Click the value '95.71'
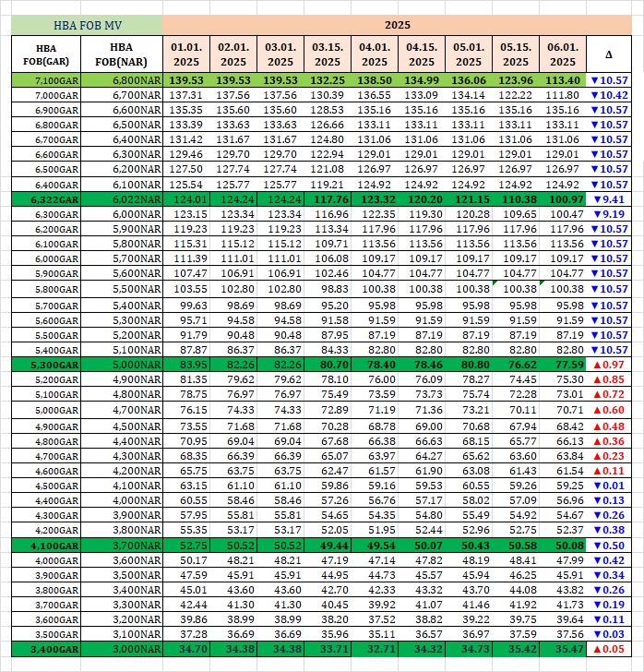644x672 pixels. [186, 320]
